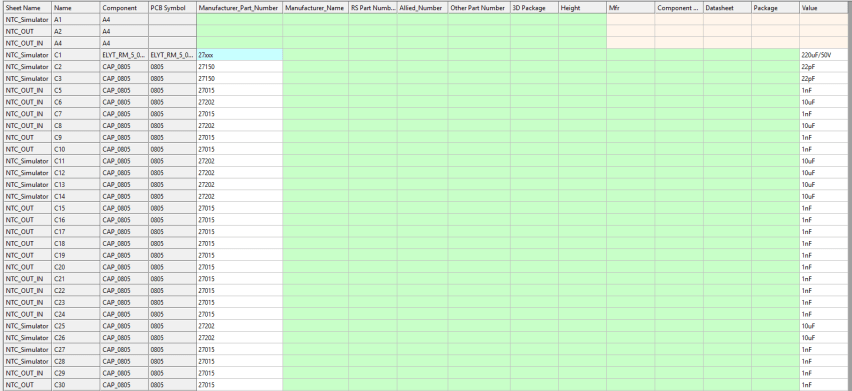Image resolution: width=852 pixels, height=391 pixels.
Task: Select the A1 name cell
Action: 76,20
